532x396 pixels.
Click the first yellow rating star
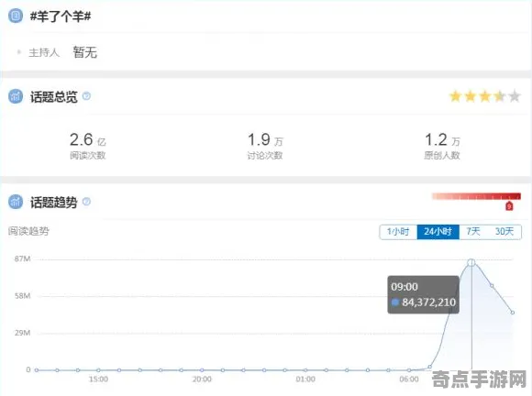(455, 96)
